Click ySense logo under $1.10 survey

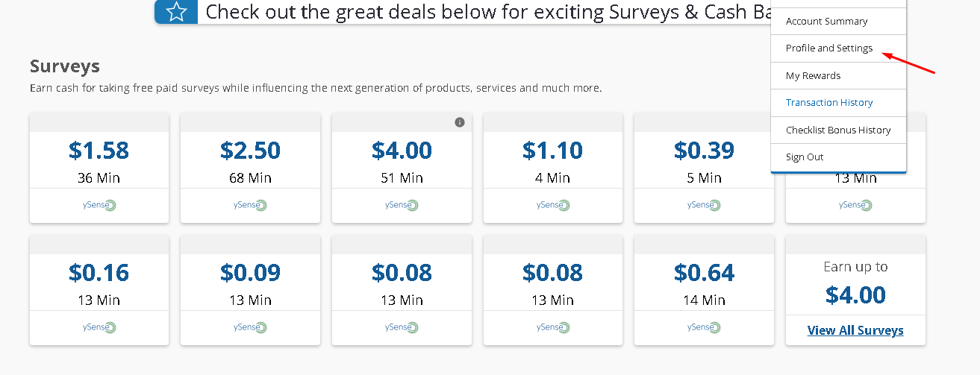click(x=553, y=205)
